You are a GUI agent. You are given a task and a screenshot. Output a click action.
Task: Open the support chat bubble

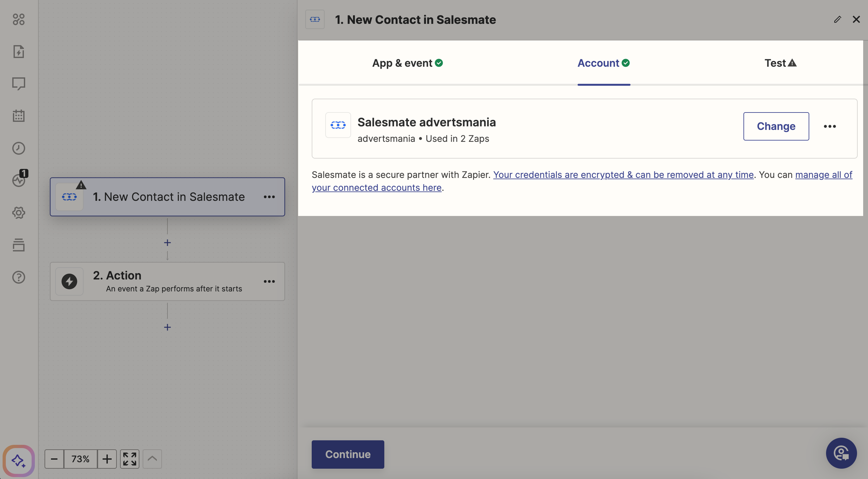click(842, 453)
